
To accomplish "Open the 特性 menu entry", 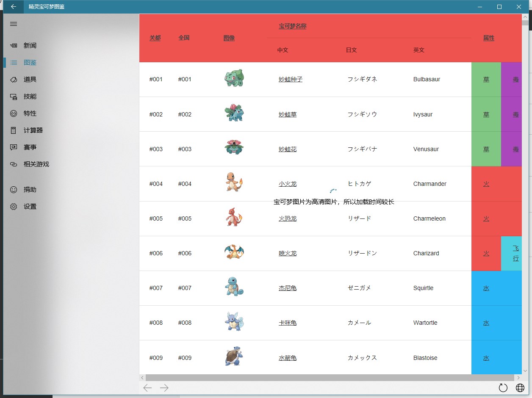I will point(71,113).
